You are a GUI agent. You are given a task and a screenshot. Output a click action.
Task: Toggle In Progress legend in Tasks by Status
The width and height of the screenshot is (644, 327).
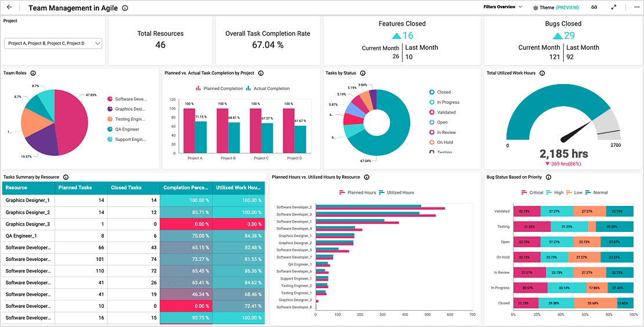pyautogui.click(x=444, y=102)
